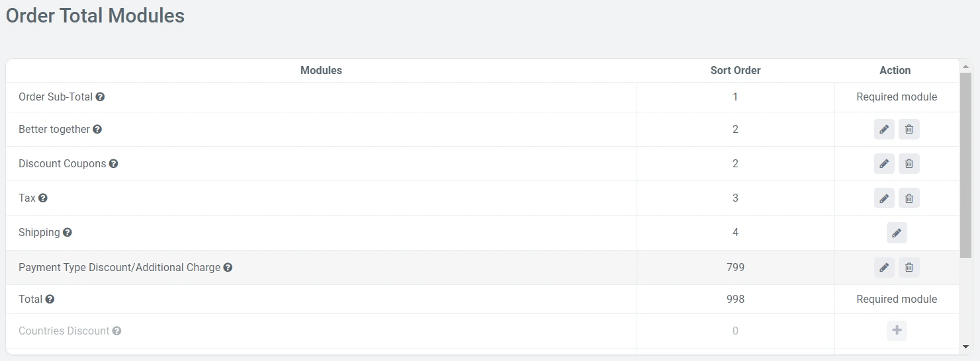Show help for Shipping module
Screen dimensions: 980x361
[x=67, y=233]
